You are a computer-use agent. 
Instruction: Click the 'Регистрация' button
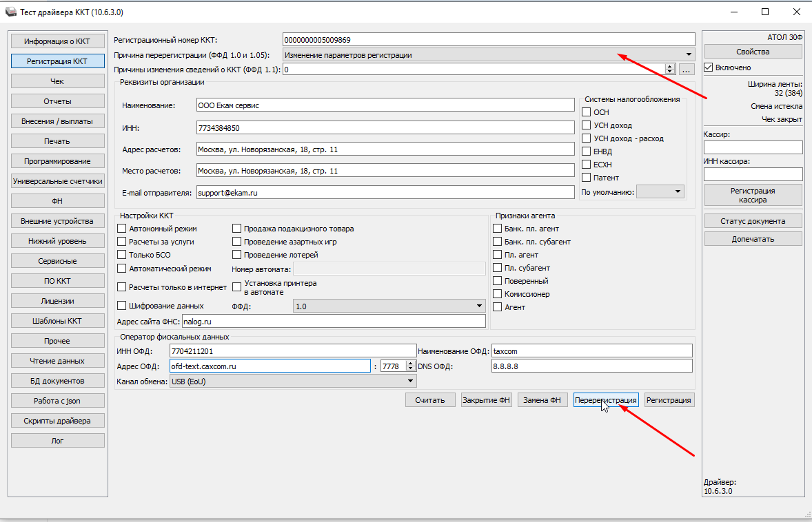pos(669,400)
